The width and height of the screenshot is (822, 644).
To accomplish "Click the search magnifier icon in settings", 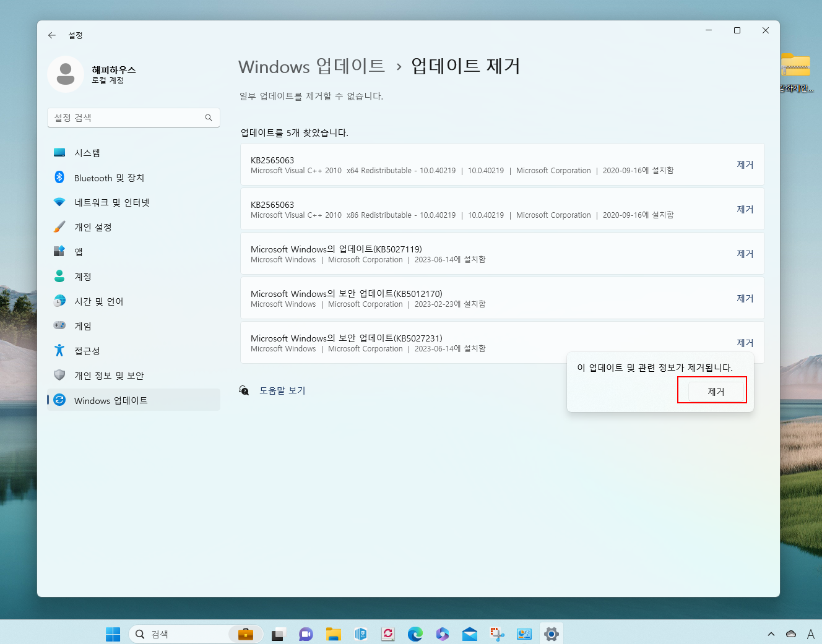I will coord(209,118).
